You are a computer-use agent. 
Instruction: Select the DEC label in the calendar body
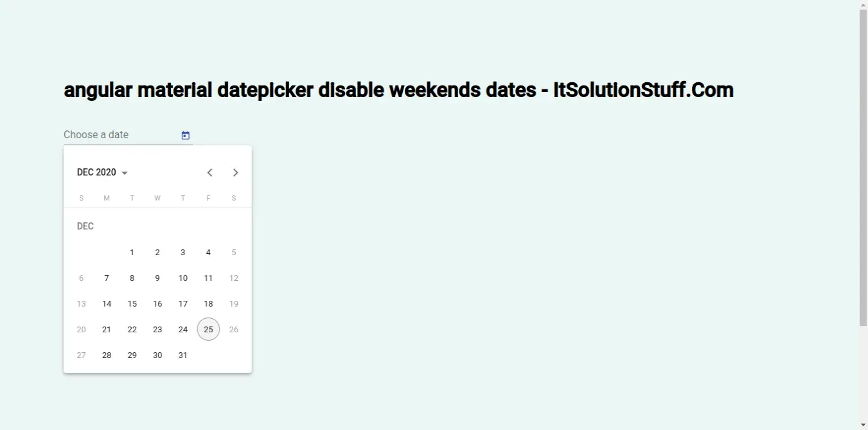pyautogui.click(x=85, y=226)
